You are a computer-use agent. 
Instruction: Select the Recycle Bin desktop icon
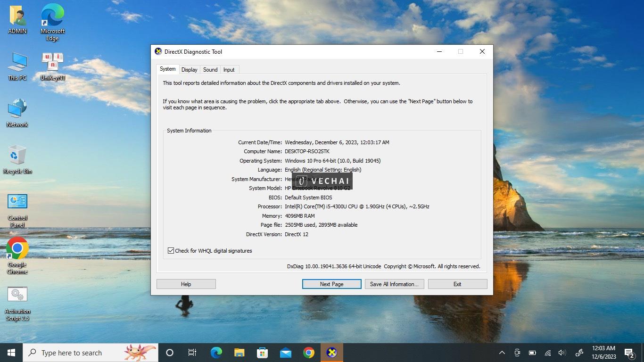[x=17, y=160]
